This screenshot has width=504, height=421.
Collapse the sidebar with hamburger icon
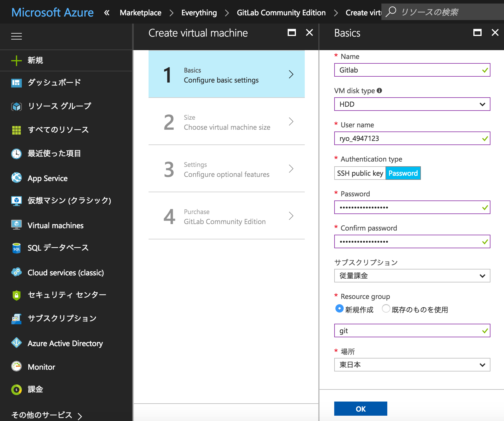pos(16,36)
